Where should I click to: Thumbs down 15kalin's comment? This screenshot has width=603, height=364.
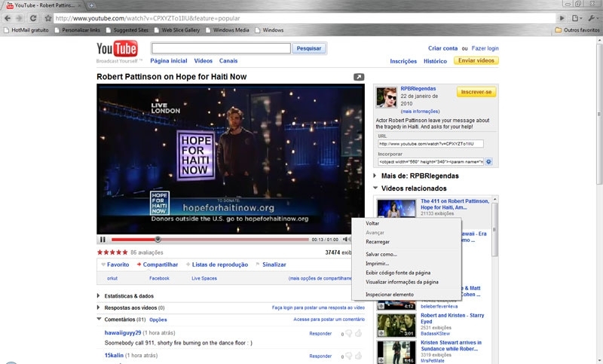coord(349,356)
